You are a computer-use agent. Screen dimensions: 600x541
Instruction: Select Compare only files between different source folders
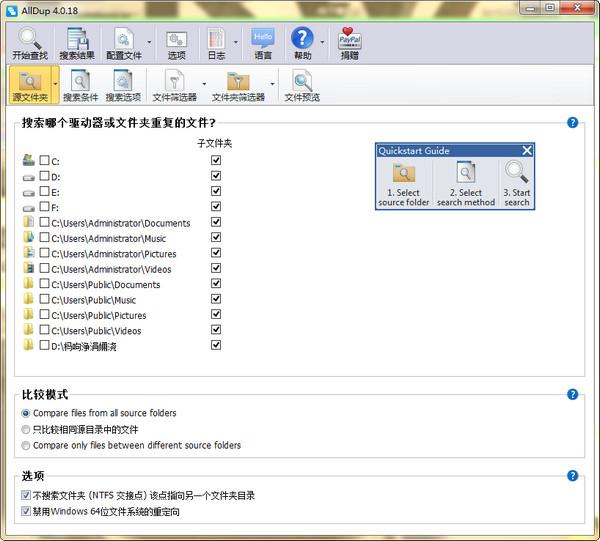click(x=26, y=445)
